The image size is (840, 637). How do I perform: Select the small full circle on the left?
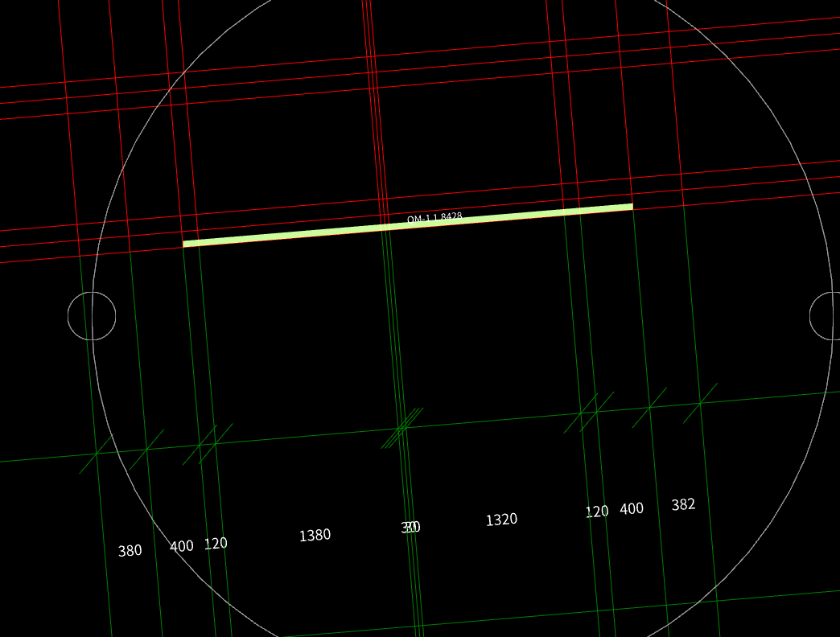pyautogui.click(x=92, y=316)
